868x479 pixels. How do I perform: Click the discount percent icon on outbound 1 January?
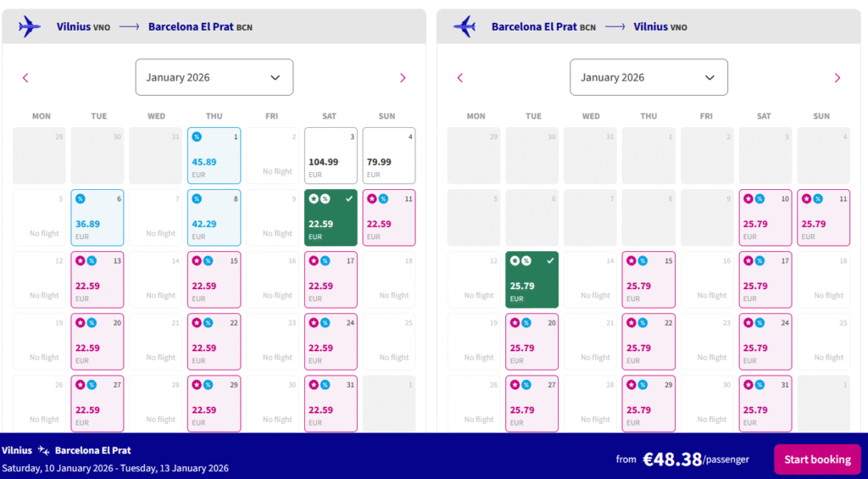(x=197, y=136)
